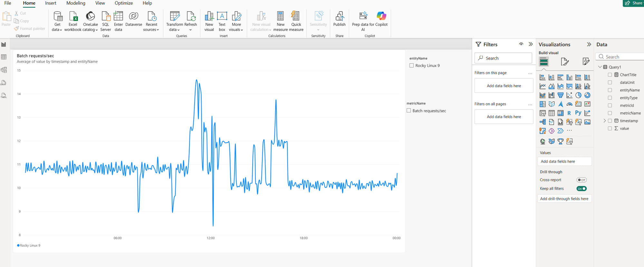
Task: Open Report view in left sidebar
Action: 4,44
